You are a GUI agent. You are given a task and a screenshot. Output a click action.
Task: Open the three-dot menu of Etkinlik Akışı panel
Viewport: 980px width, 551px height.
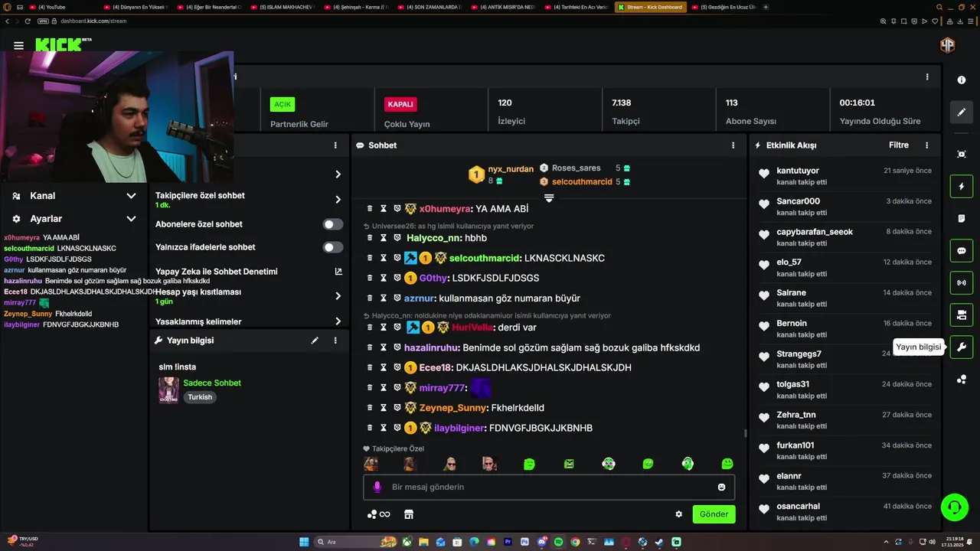(926, 145)
